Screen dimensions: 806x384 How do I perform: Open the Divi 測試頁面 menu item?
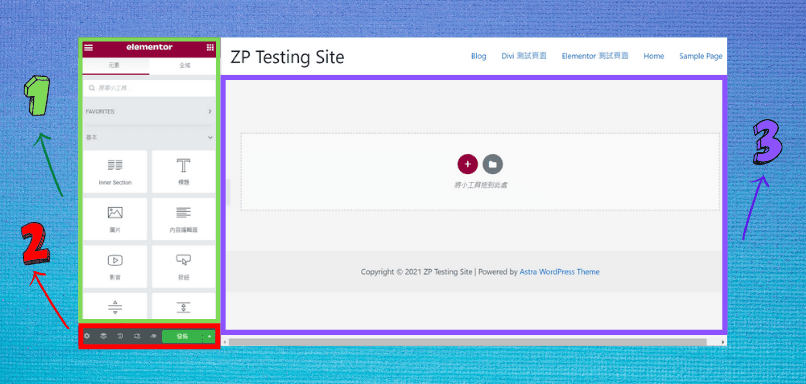(524, 57)
